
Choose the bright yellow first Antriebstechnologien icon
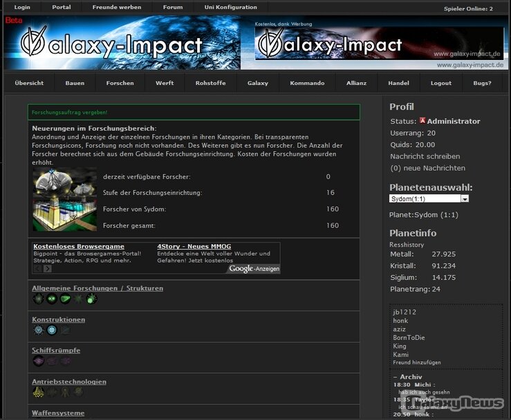click(38, 392)
